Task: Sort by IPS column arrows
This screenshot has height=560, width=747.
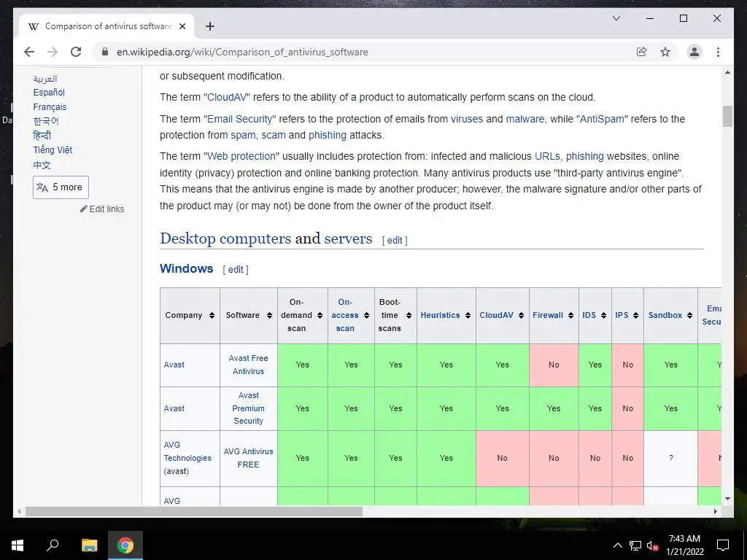Action: point(636,315)
